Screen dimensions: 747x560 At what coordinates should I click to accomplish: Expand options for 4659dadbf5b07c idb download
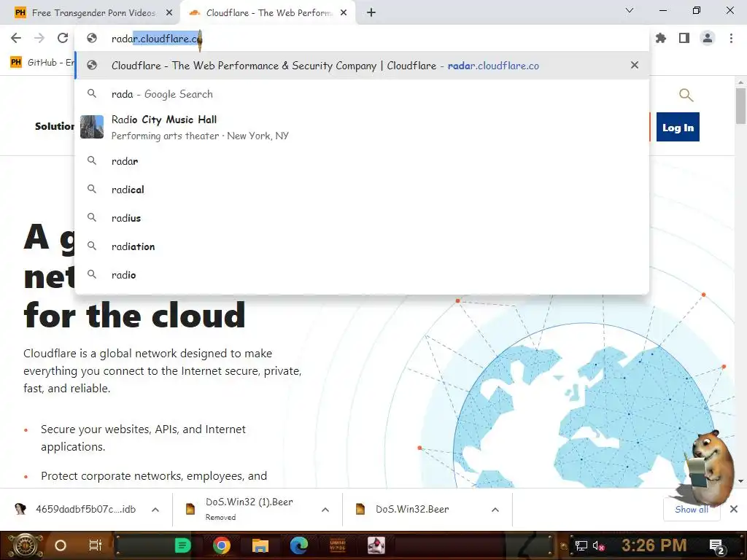tap(155, 510)
